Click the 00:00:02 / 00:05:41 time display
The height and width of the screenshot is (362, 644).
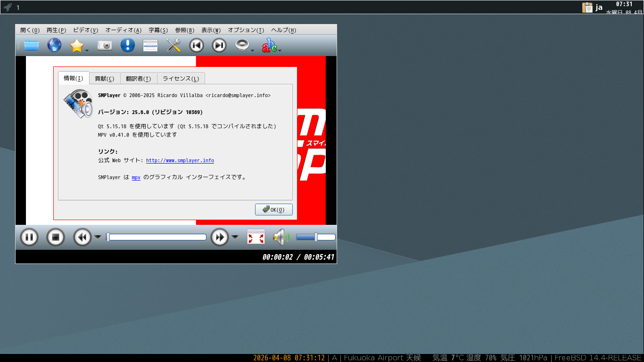point(298,257)
